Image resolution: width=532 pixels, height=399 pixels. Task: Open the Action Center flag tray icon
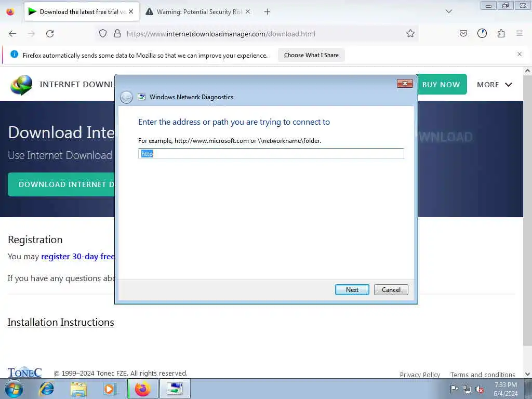point(454,389)
